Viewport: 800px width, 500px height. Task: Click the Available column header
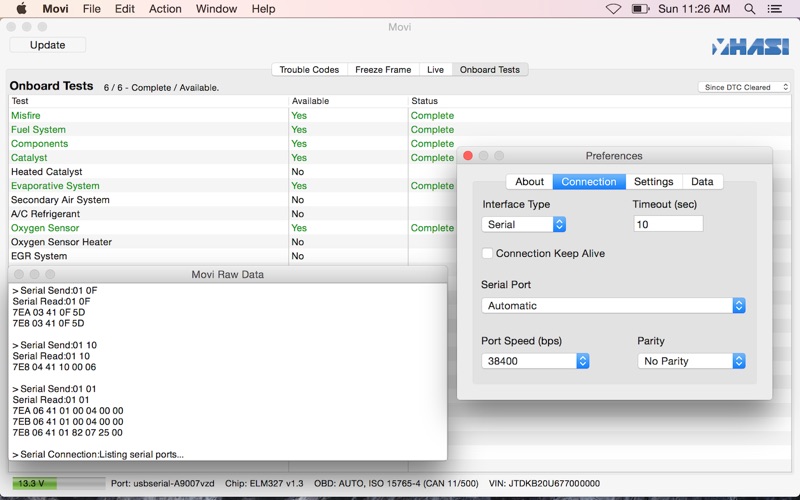point(348,101)
